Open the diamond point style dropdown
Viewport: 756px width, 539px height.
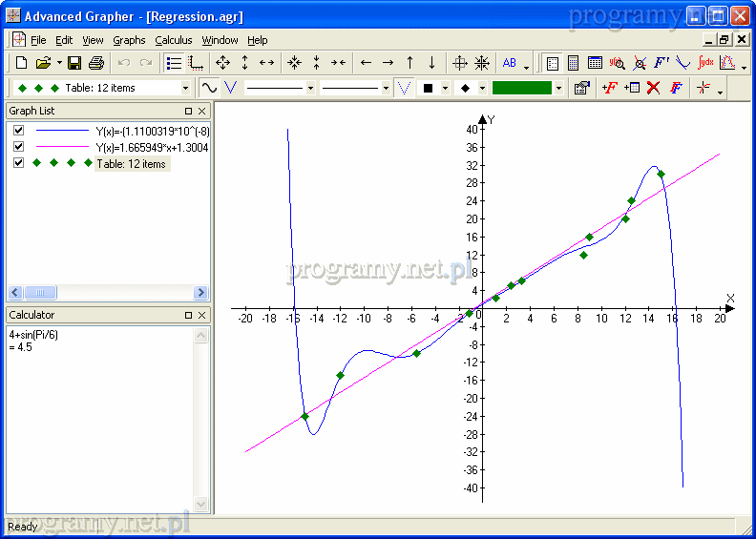click(x=482, y=88)
